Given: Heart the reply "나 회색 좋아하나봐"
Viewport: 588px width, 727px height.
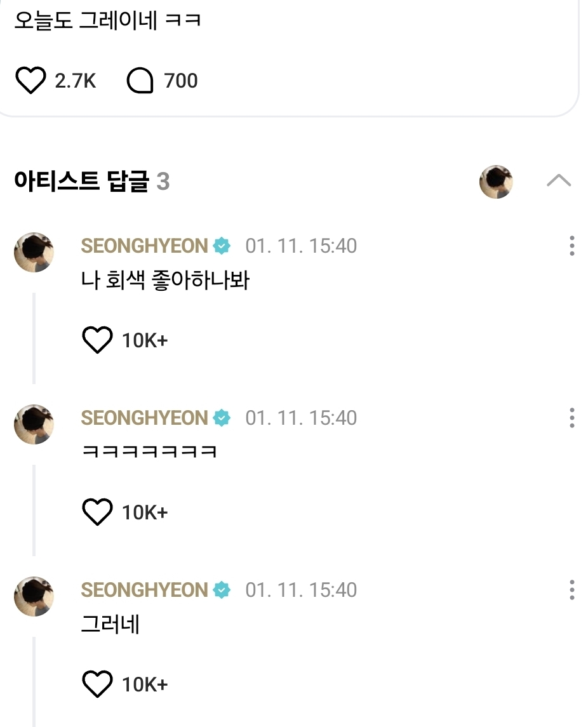Looking at the screenshot, I should [97, 340].
